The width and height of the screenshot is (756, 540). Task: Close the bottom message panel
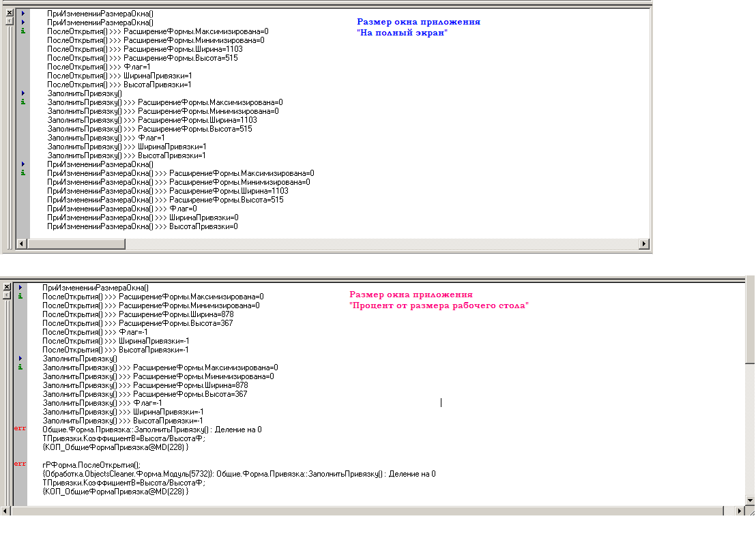(x=6, y=287)
